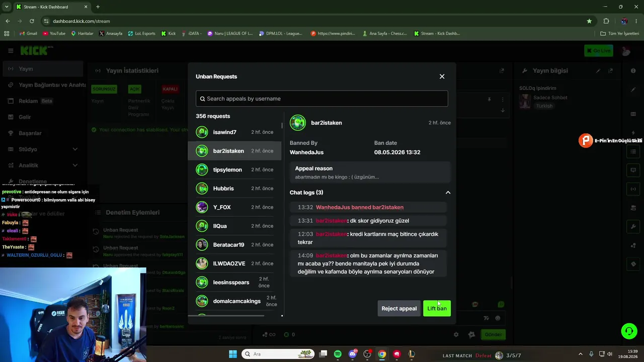Viewport: 644px width, 362px height.
Task: Click Beratacar19's profile picture
Action: [x=202, y=245]
